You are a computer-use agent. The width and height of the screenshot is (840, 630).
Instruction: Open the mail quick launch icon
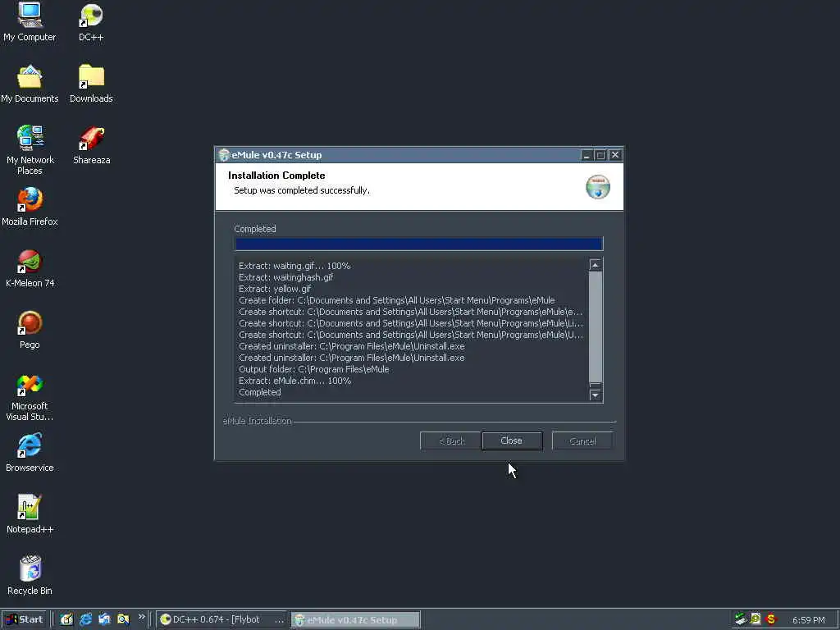tap(104, 619)
